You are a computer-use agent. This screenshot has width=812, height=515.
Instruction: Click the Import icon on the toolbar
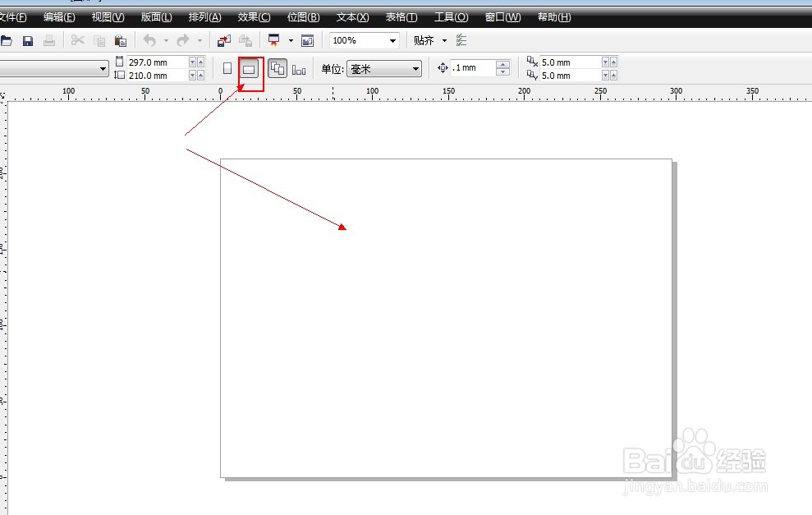tap(222, 39)
